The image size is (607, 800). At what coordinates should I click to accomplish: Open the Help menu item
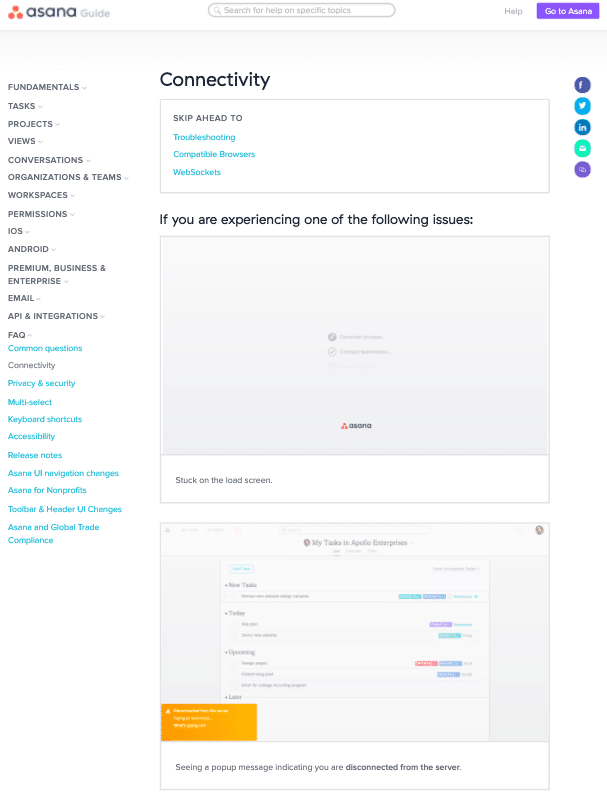coord(513,11)
